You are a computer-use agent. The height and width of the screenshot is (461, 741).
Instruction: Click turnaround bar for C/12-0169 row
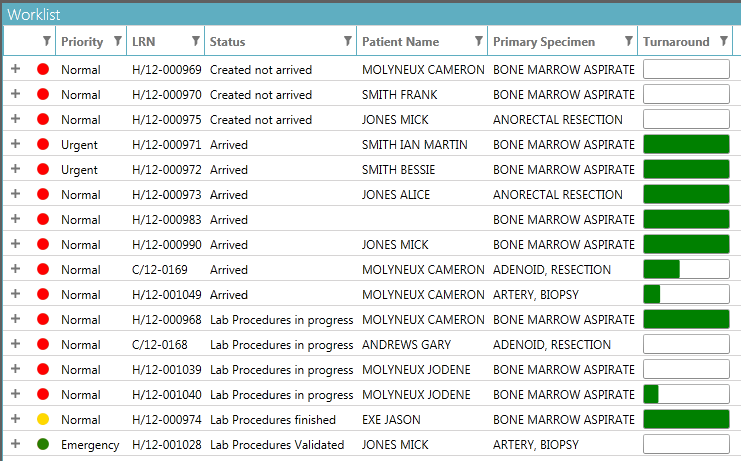tap(686, 269)
